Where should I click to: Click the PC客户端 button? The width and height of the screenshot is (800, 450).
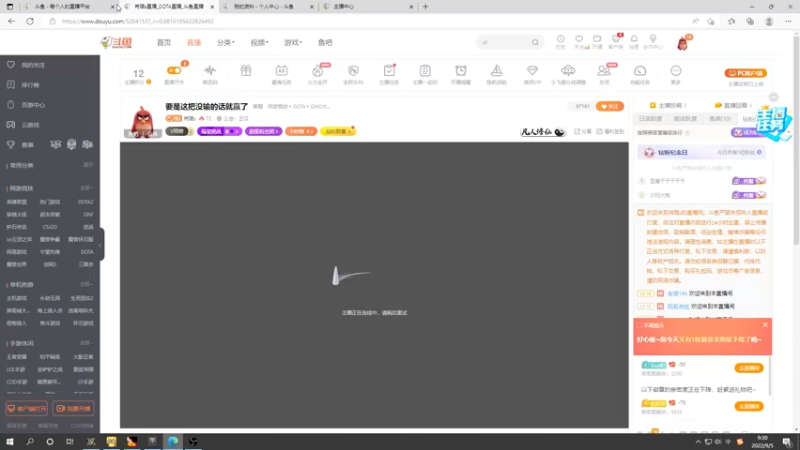point(745,73)
